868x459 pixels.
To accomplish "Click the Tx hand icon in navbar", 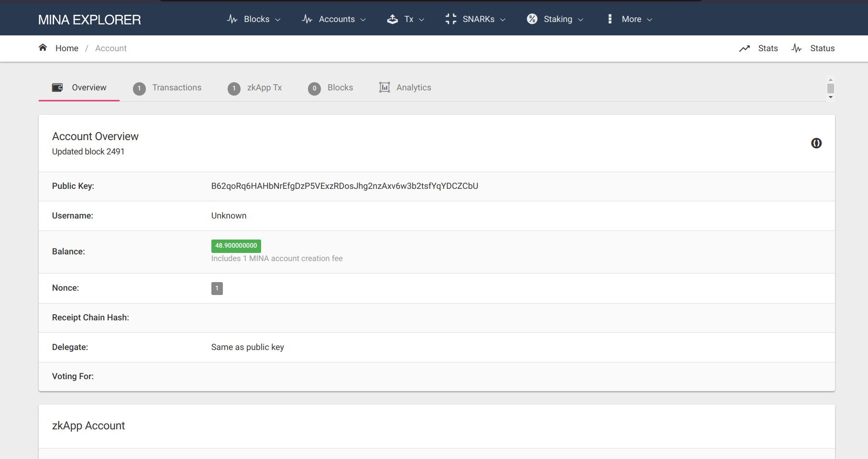I will (x=392, y=19).
